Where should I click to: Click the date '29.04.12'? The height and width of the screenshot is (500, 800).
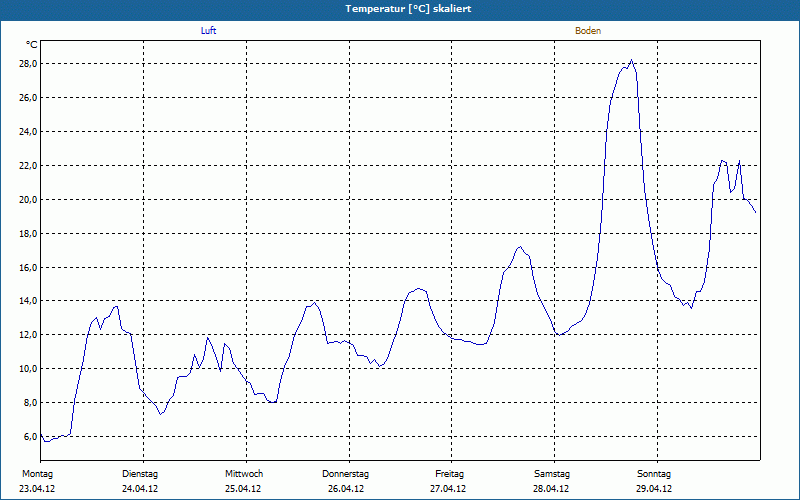[x=654, y=489]
